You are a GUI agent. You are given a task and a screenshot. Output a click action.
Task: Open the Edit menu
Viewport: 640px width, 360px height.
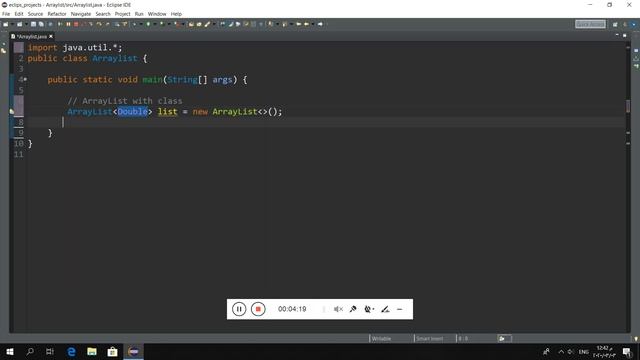pos(19,14)
